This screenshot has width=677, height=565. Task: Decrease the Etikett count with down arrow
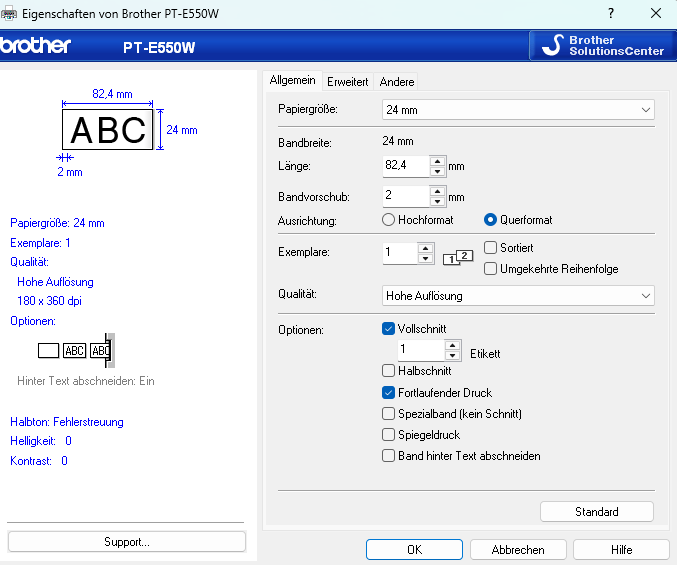[453, 356]
